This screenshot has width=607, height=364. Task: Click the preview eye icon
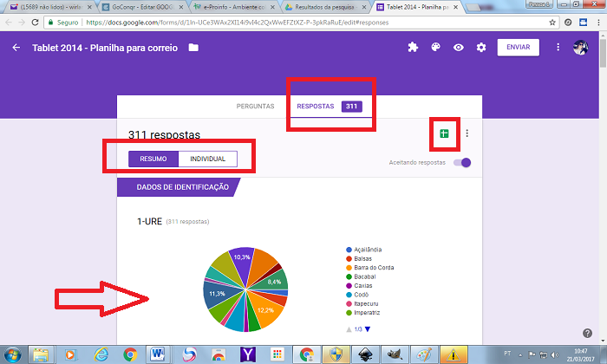459,48
